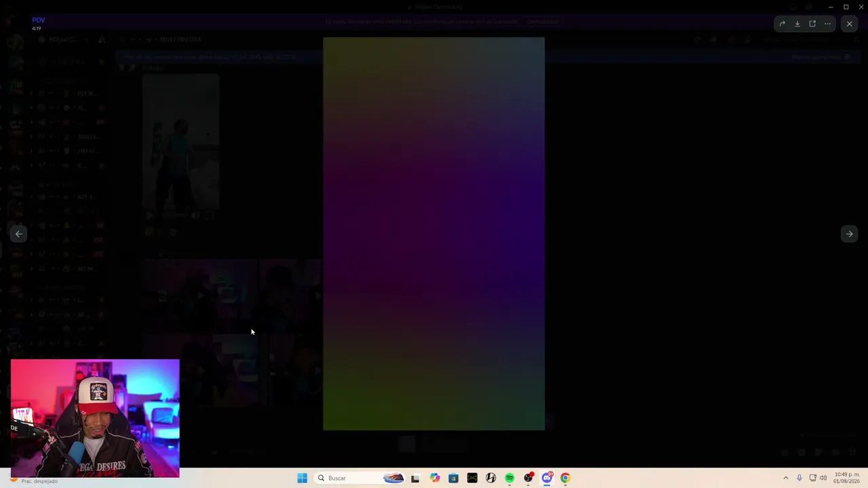This screenshot has height=488, width=868.
Task: Open Microsoft Store from the taskbar
Action: (x=453, y=478)
